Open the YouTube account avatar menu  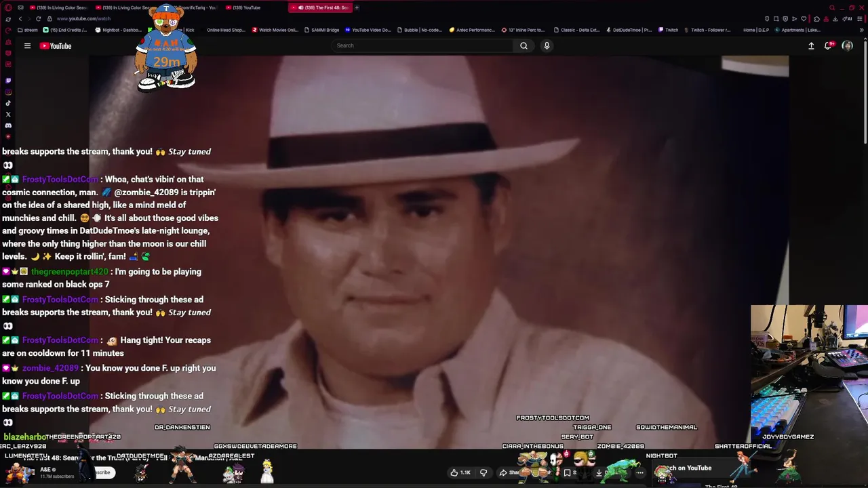click(x=847, y=45)
